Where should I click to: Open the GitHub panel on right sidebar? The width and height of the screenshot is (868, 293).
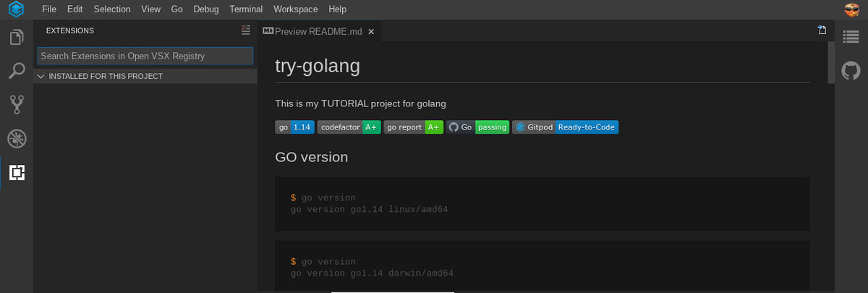tap(851, 70)
